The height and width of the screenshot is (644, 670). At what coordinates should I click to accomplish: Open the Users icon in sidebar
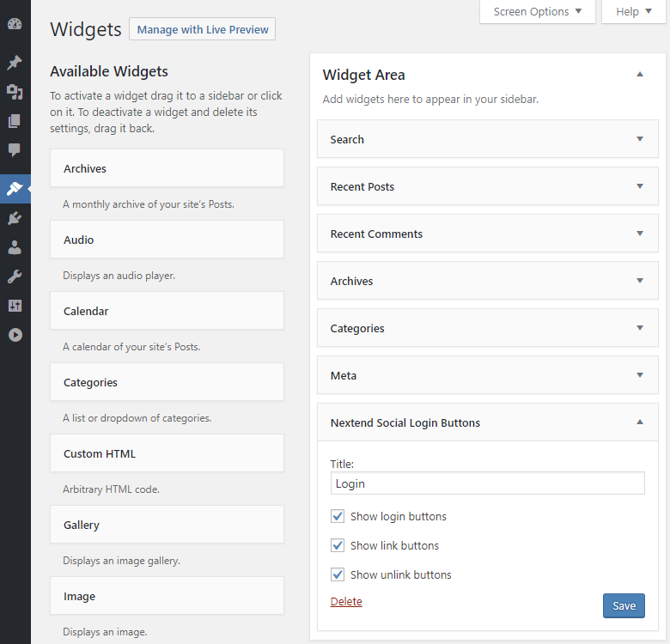point(15,247)
